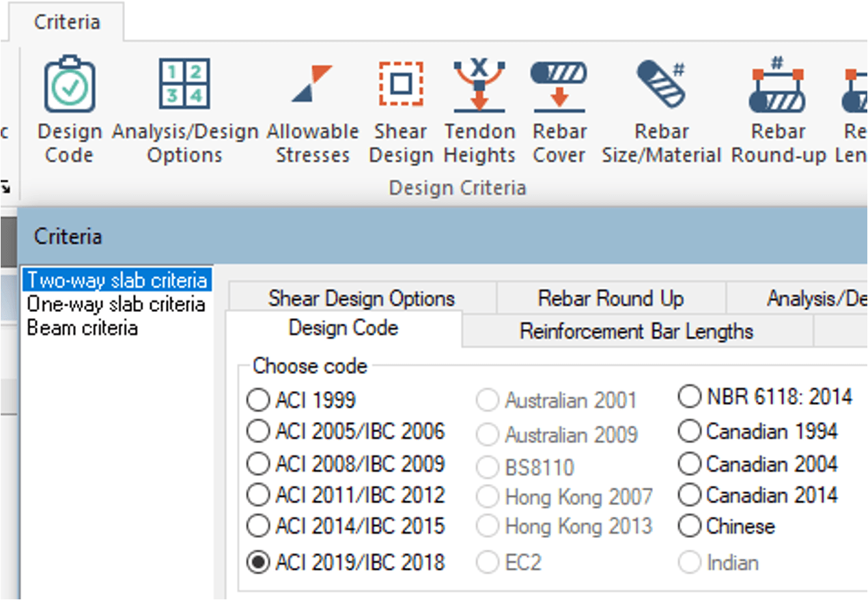Expand the Design Criteria group launcher
The height and width of the screenshot is (600, 868).
(5, 184)
